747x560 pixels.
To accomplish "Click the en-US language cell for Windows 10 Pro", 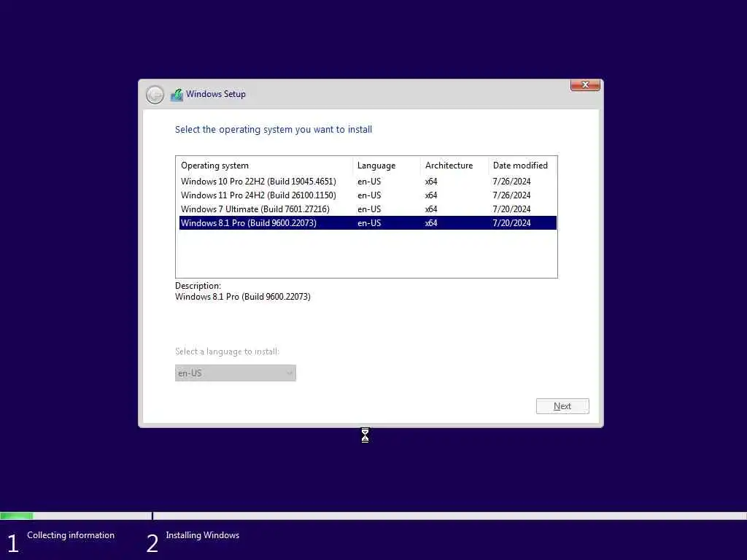I will coord(369,182).
